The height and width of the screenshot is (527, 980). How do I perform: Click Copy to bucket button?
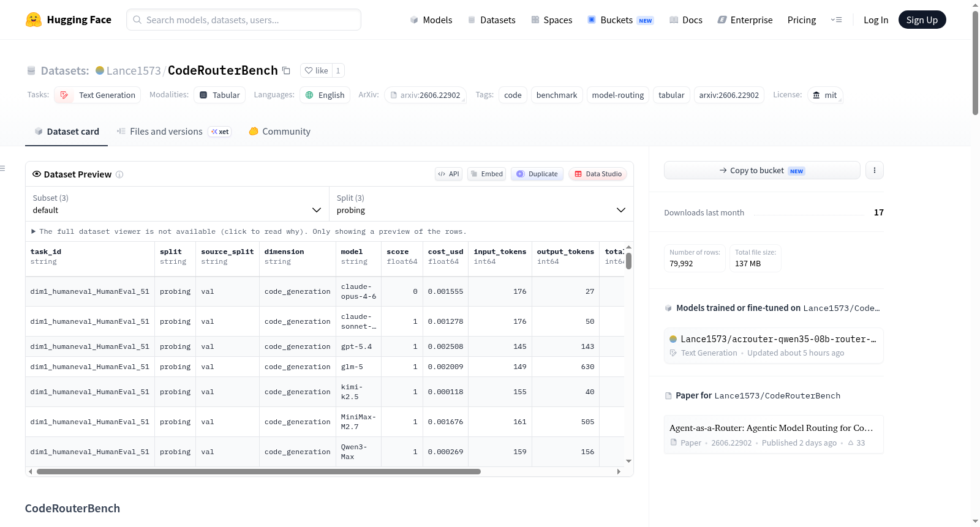[x=762, y=170]
